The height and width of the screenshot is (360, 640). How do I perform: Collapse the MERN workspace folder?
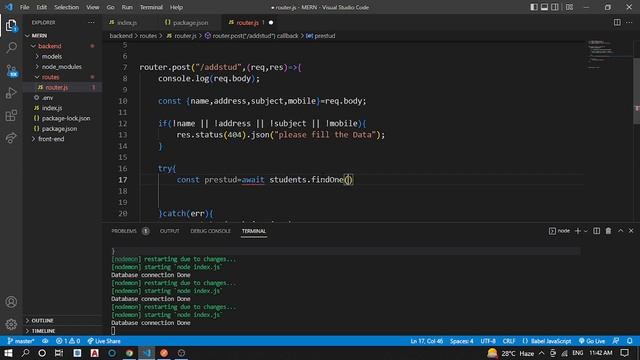tap(62, 36)
